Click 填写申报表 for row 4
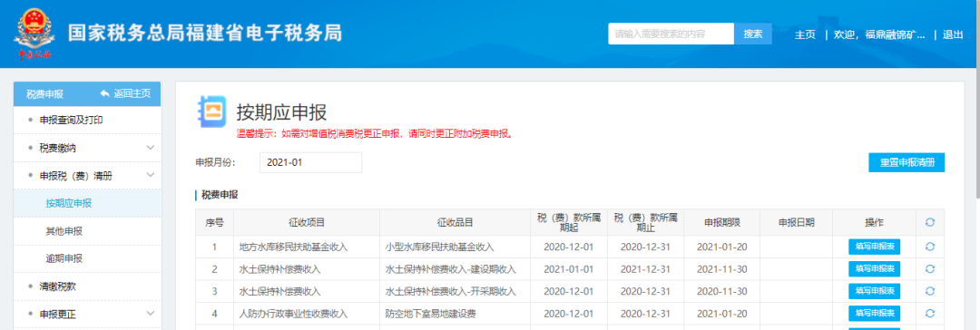980x330 pixels. (875, 314)
